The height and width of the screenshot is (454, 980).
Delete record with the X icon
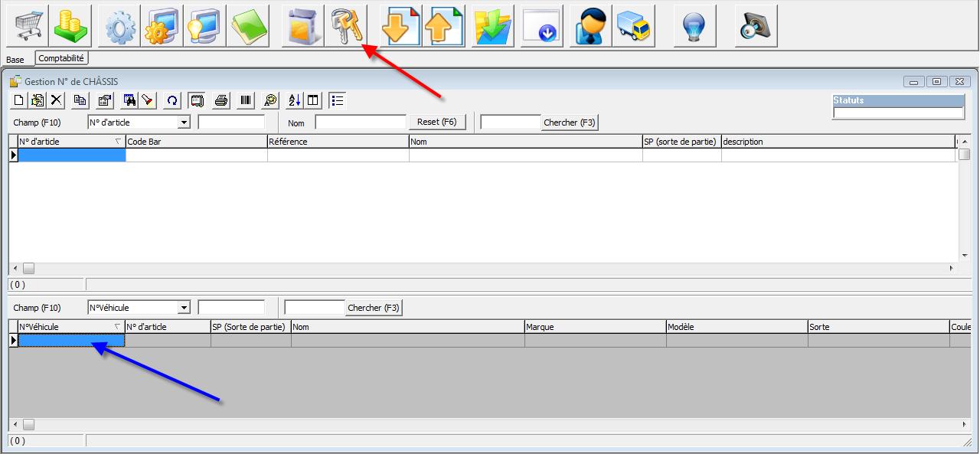point(57,100)
